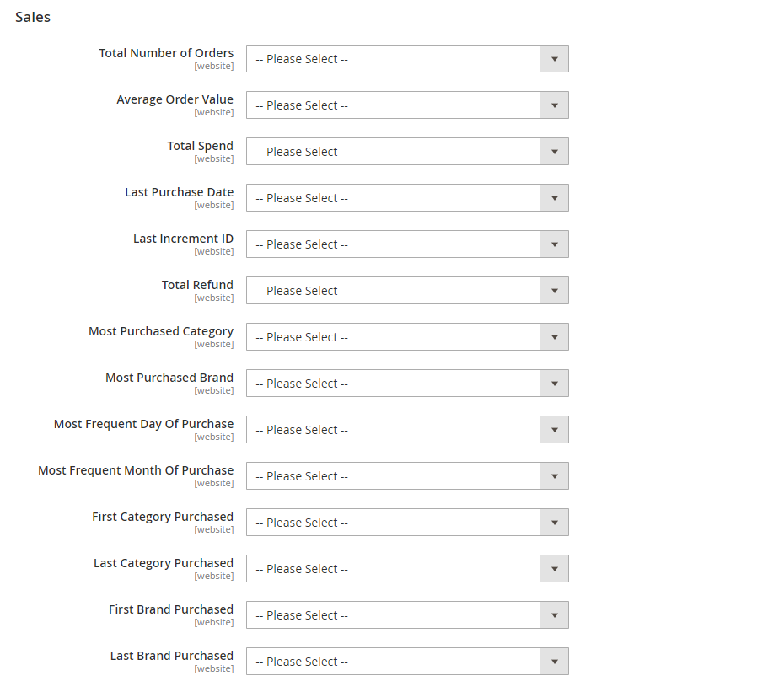This screenshot has height=692, width=784.
Task: Open the Total Refund select box
Action: [407, 291]
